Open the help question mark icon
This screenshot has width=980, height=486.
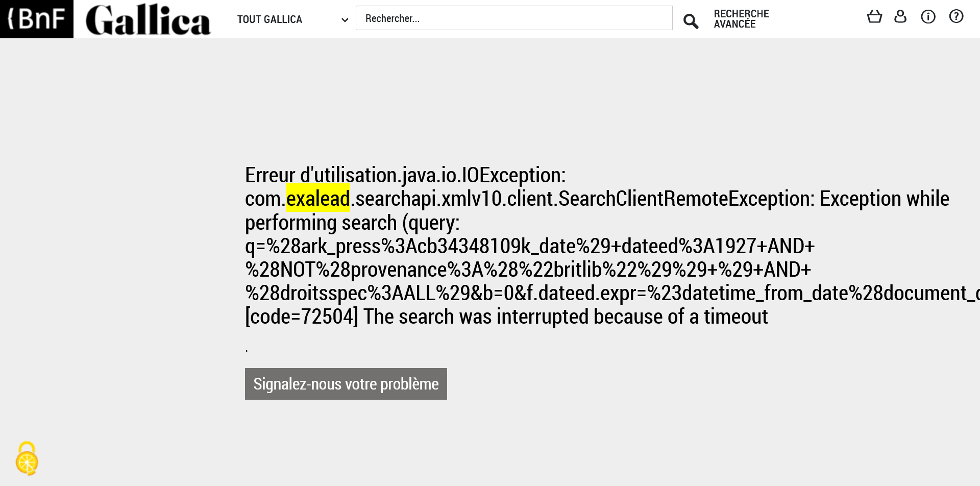[x=956, y=17]
